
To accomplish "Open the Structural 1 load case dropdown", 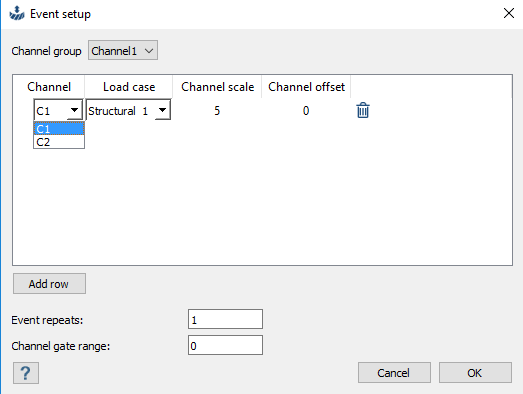I will (x=128, y=110).
